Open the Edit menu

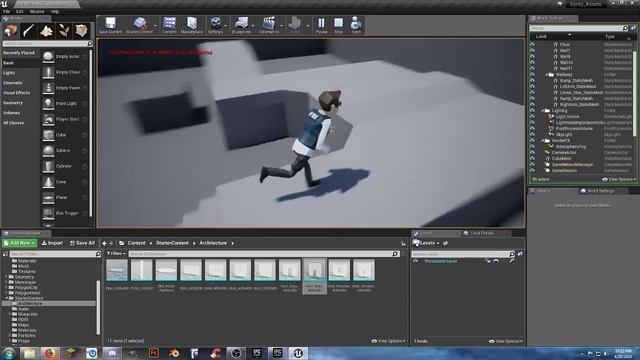click(x=20, y=11)
